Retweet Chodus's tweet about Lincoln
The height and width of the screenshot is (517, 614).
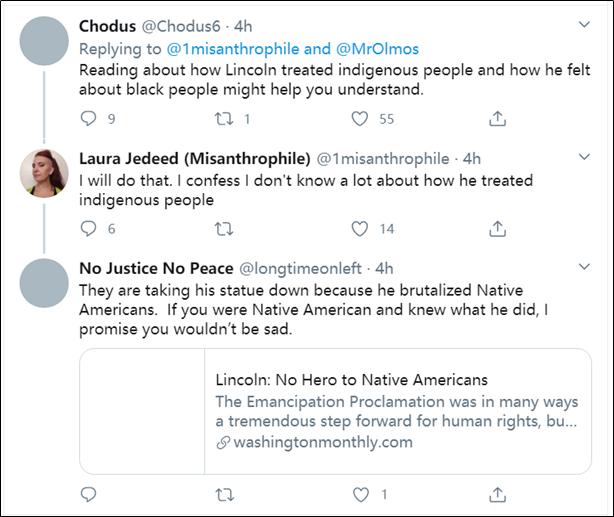coord(225,119)
